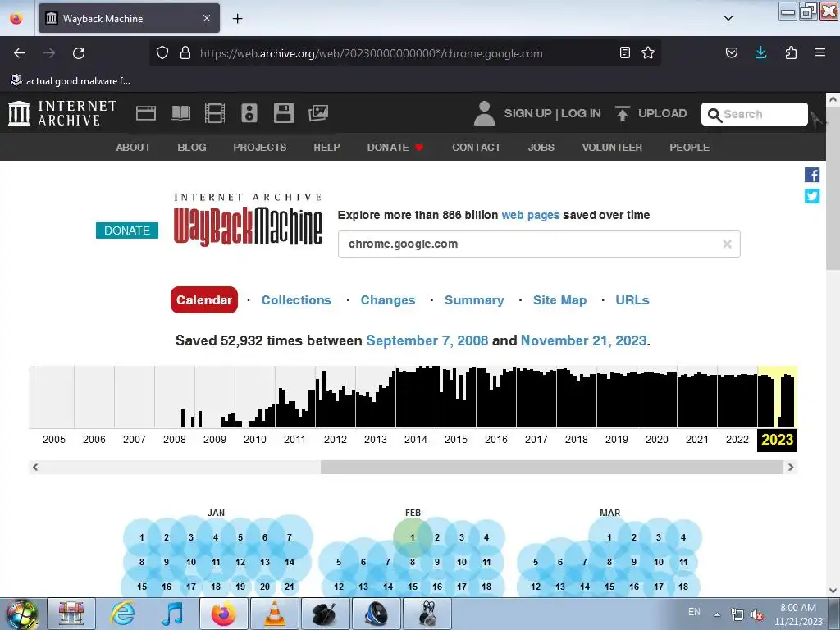This screenshot has width=840, height=630.
Task: View site security lock icon
Action: (185, 52)
